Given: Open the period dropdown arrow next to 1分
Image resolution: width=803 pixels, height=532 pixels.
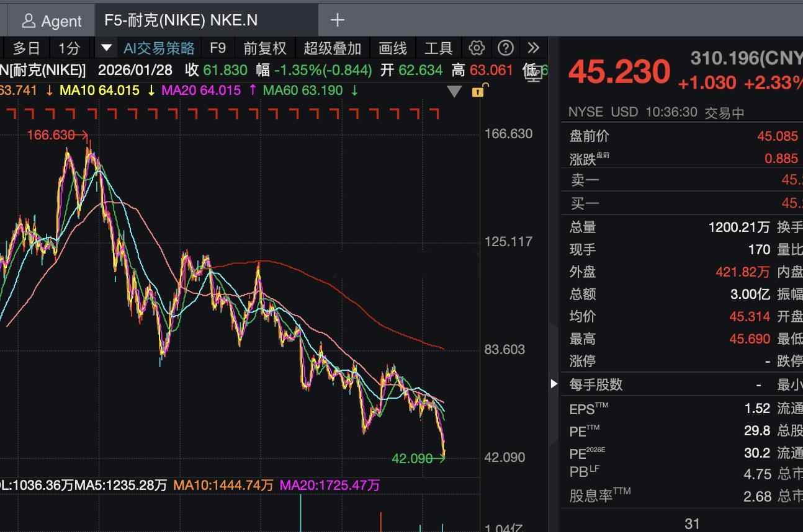Looking at the screenshot, I should click(106, 48).
